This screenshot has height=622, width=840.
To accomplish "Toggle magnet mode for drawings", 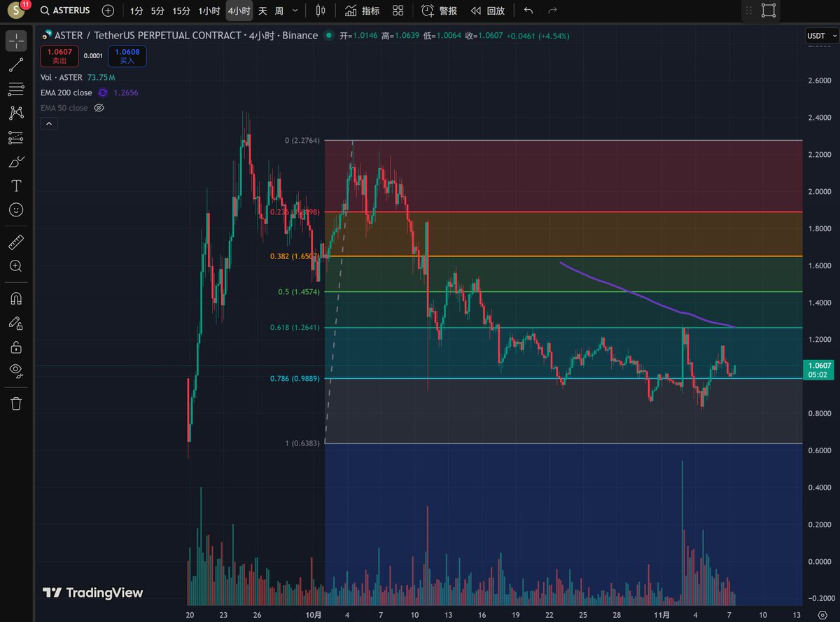I will (16, 298).
